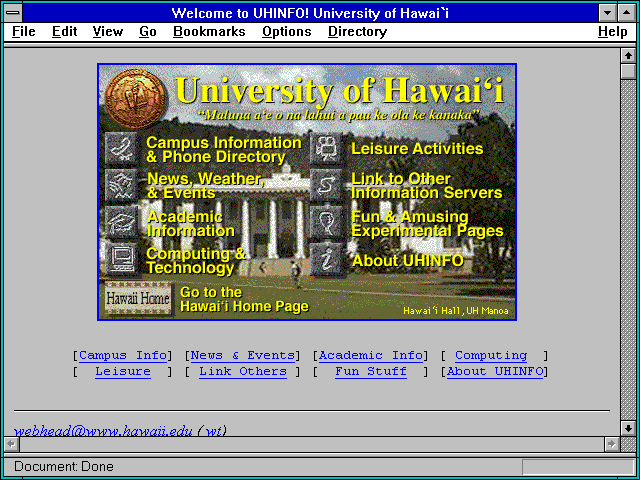Click the graduation cap Academic Information icon
This screenshot has width=640, height=480.
[x=121, y=223]
